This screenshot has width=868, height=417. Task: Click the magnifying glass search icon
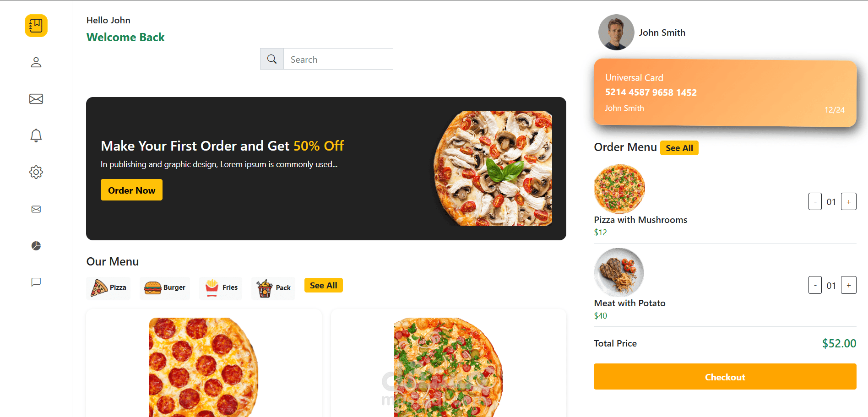(x=271, y=59)
